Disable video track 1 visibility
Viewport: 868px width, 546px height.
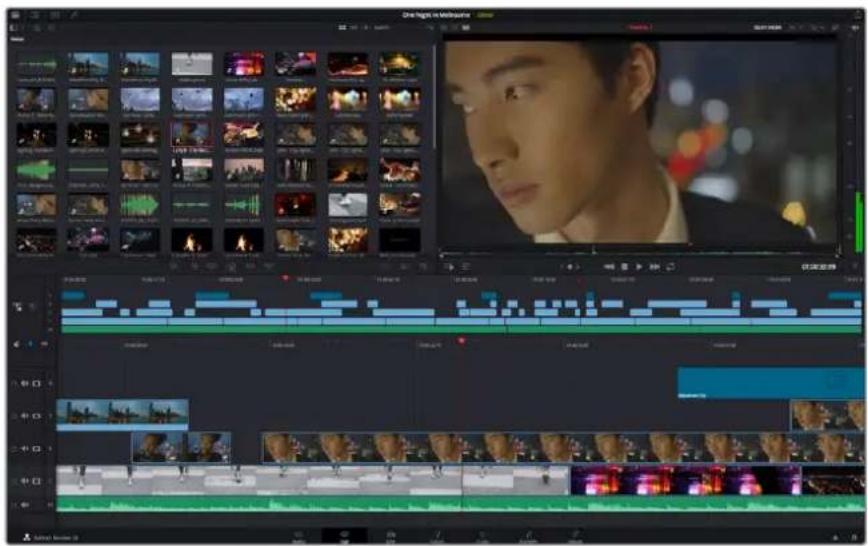(37, 481)
